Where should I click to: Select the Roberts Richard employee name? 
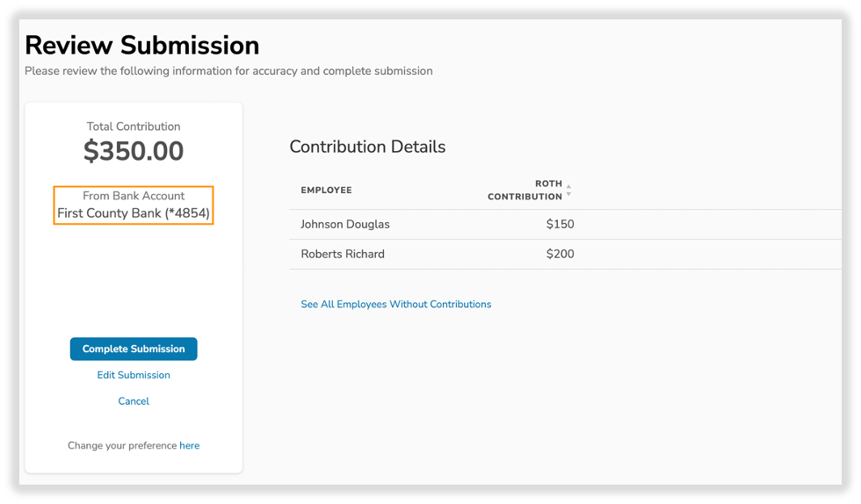[x=343, y=254]
